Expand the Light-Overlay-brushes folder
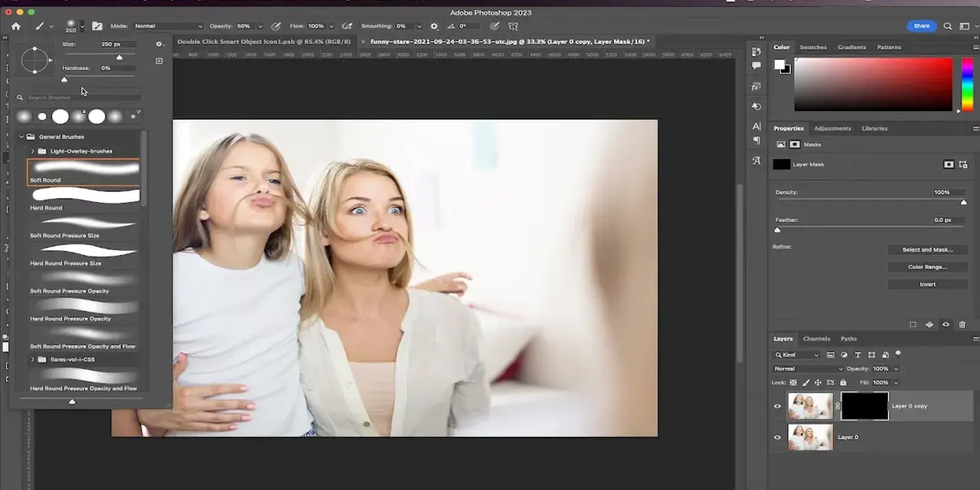The width and height of the screenshot is (980, 490). tap(32, 151)
